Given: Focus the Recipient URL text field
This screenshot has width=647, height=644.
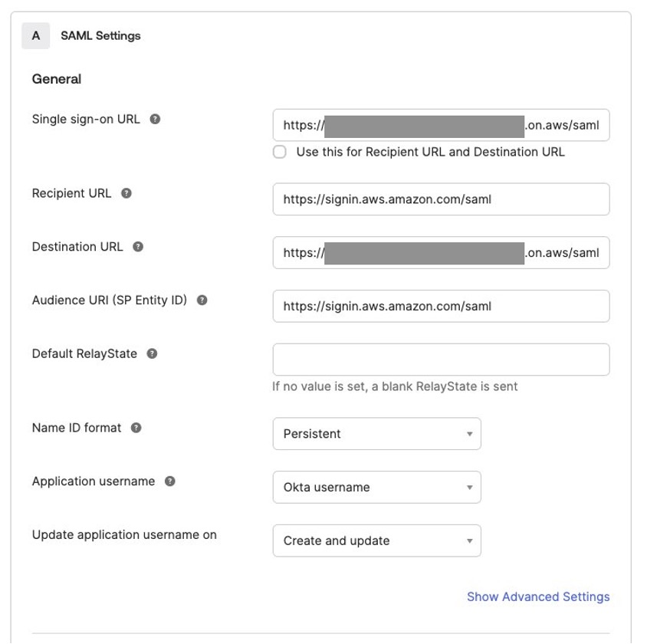Looking at the screenshot, I should click(x=441, y=199).
